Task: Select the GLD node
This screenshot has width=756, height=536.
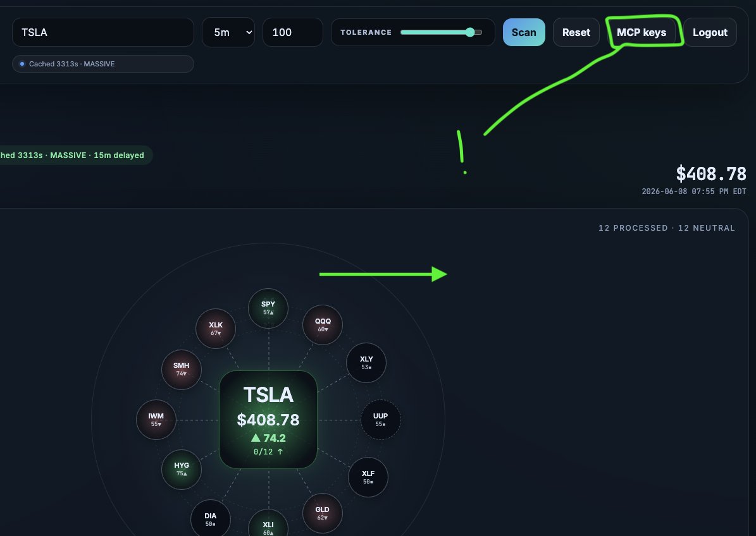Action: [x=322, y=513]
